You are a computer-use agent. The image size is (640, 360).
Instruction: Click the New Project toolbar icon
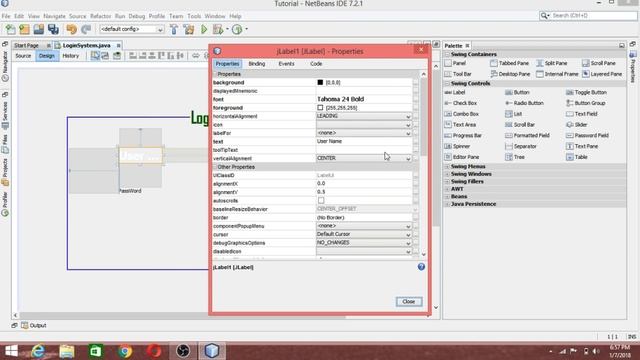(x=24, y=29)
